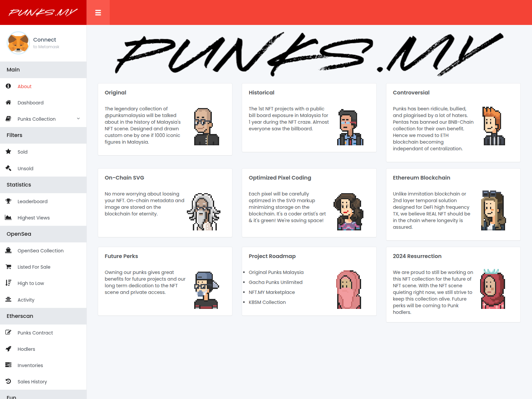Open Punks Collection menu item
Viewport: 532px width, 399px height.
pyautogui.click(x=43, y=119)
